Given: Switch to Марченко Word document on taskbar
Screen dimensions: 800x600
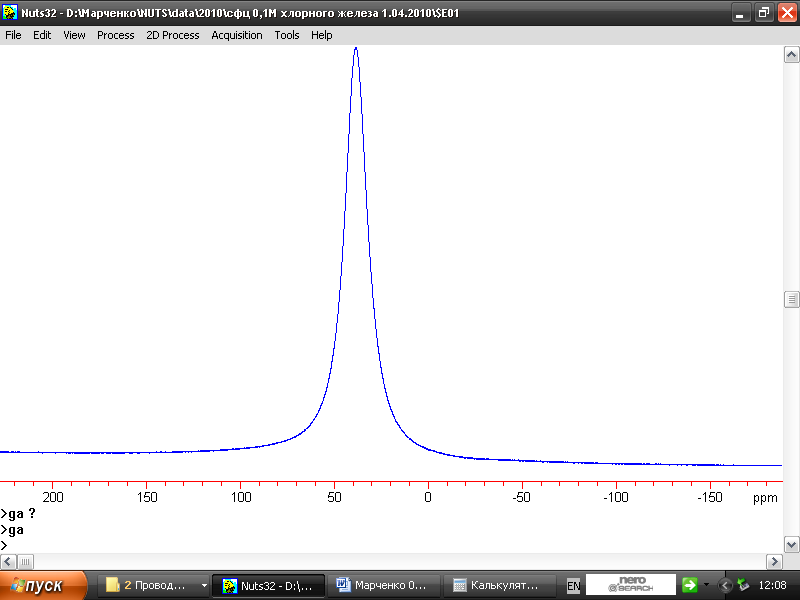Looking at the screenshot, I should point(384,585).
